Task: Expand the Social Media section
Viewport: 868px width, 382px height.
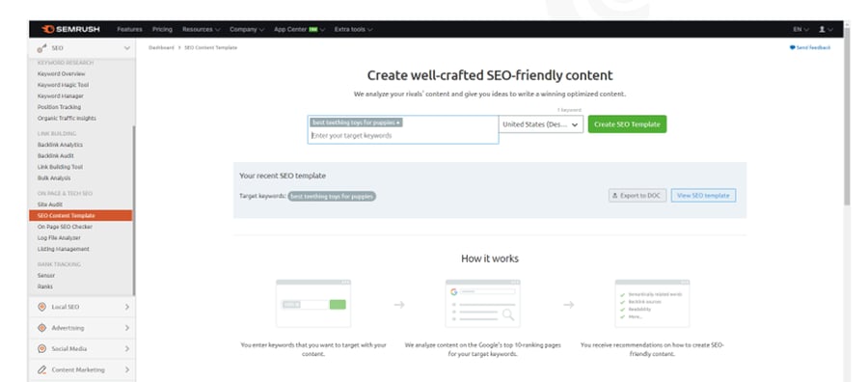Action: click(x=126, y=349)
